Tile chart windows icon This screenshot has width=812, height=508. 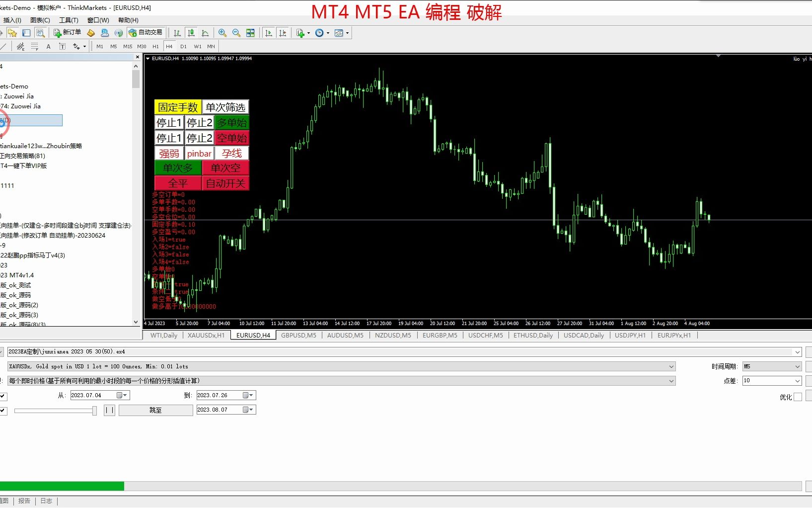(250, 33)
